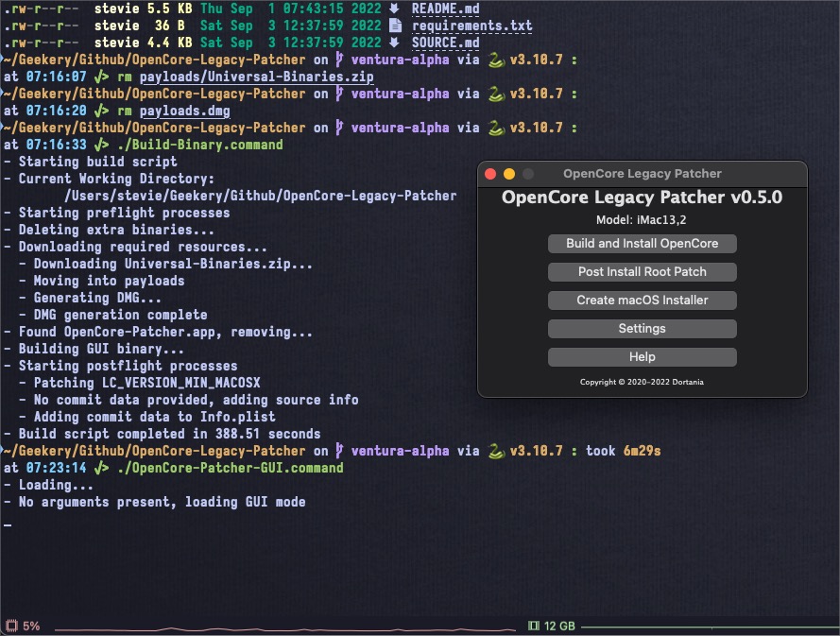Click the payloads.dmg argument text
840x636 pixels.
coord(185,111)
